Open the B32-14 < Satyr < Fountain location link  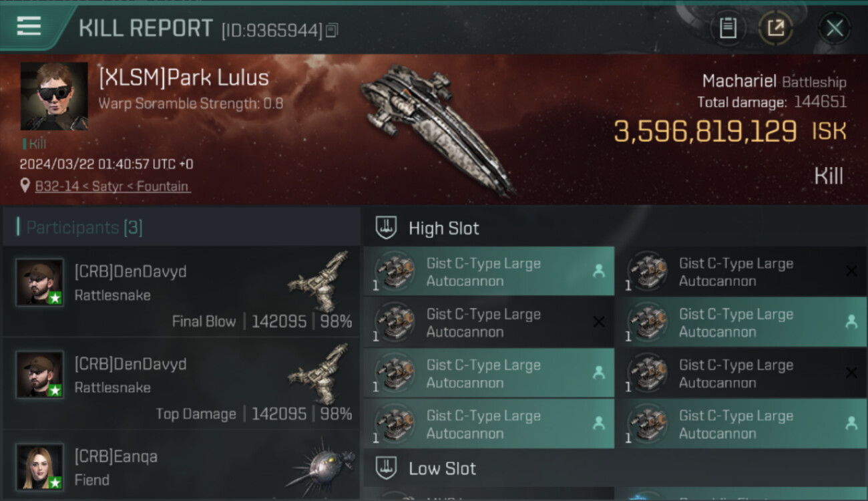click(112, 186)
